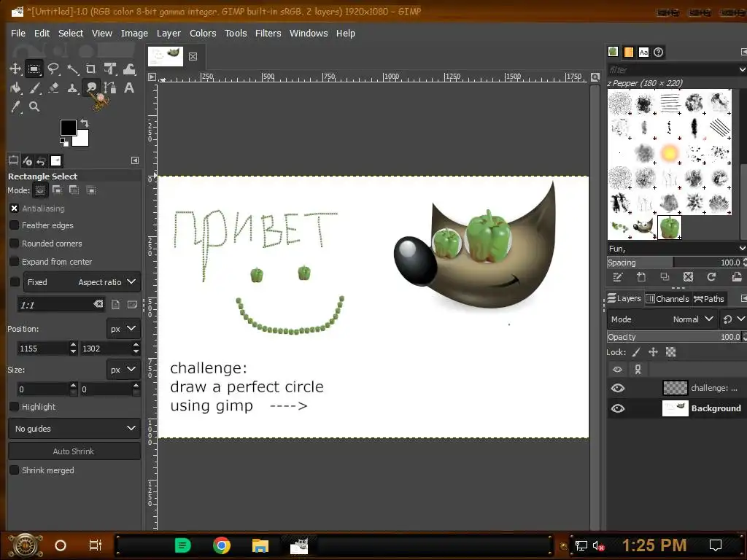Click the Auto Shrink button

point(74,451)
